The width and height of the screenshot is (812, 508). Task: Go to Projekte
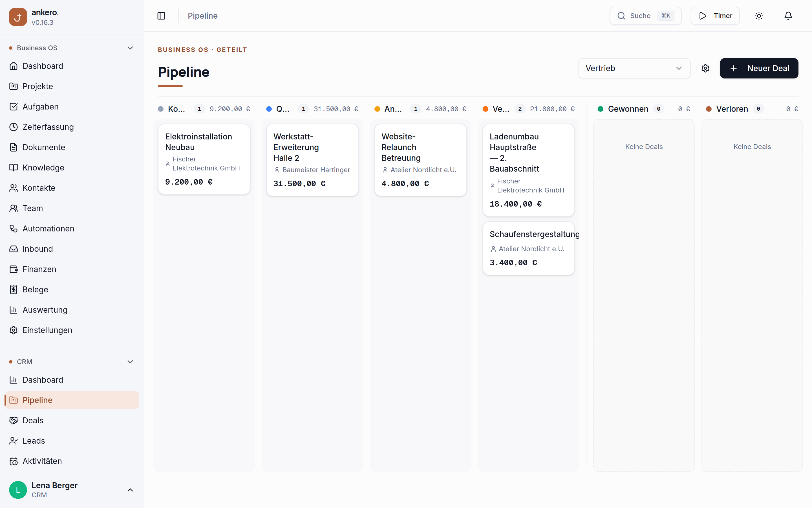pos(72,86)
